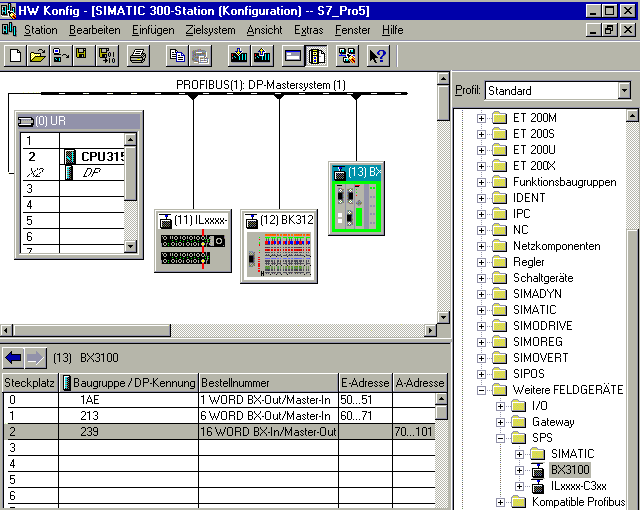Open the Einfügen menu
This screenshot has width=640, height=510.
153,30
